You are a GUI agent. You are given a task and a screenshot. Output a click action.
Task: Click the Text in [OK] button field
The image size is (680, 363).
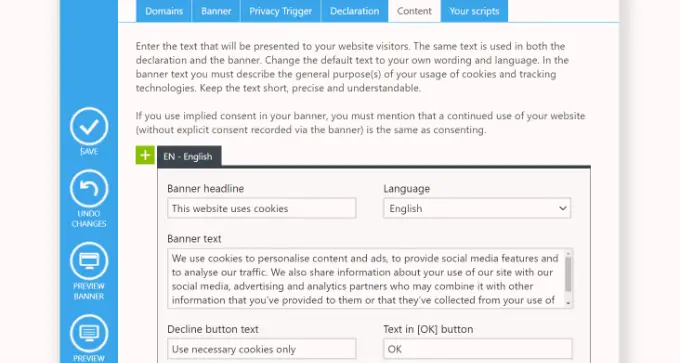[478, 349]
